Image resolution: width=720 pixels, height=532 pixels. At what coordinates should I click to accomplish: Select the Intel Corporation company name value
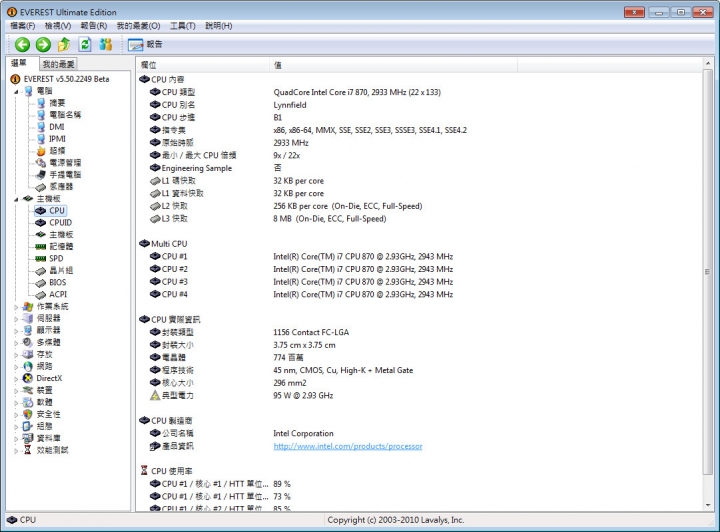pos(303,433)
